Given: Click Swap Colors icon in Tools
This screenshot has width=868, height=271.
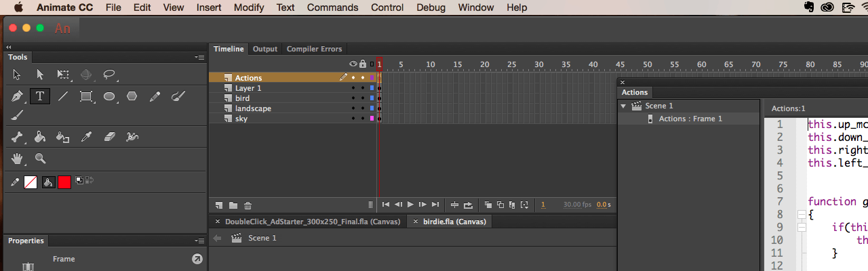Looking at the screenshot, I should (89, 180).
